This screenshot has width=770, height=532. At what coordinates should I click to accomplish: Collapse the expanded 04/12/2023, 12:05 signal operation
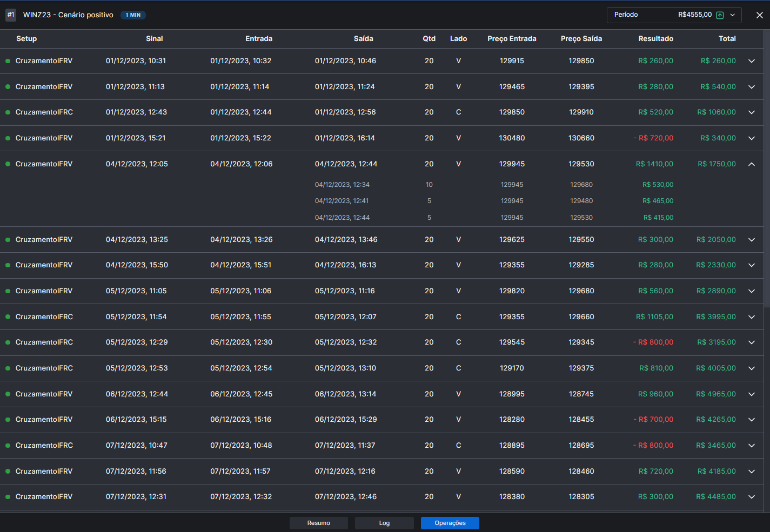(x=751, y=164)
